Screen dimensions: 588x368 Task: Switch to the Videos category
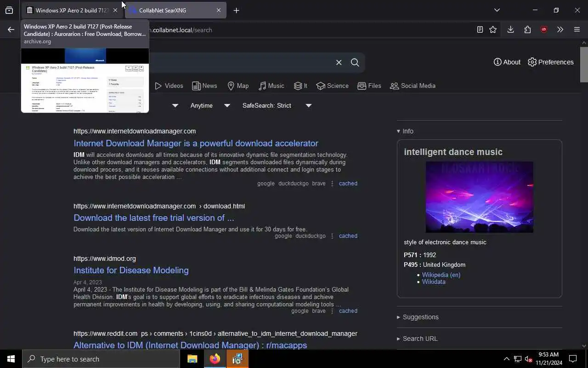(x=169, y=86)
